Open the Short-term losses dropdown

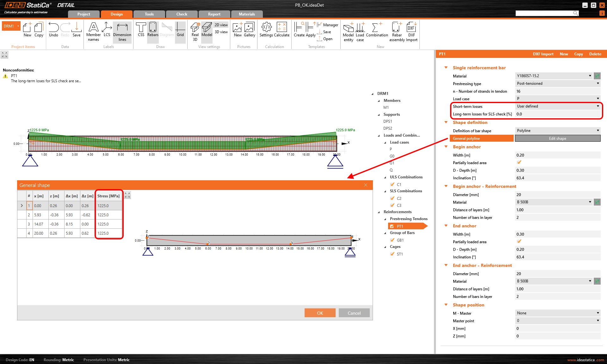(x=558, y=106)
